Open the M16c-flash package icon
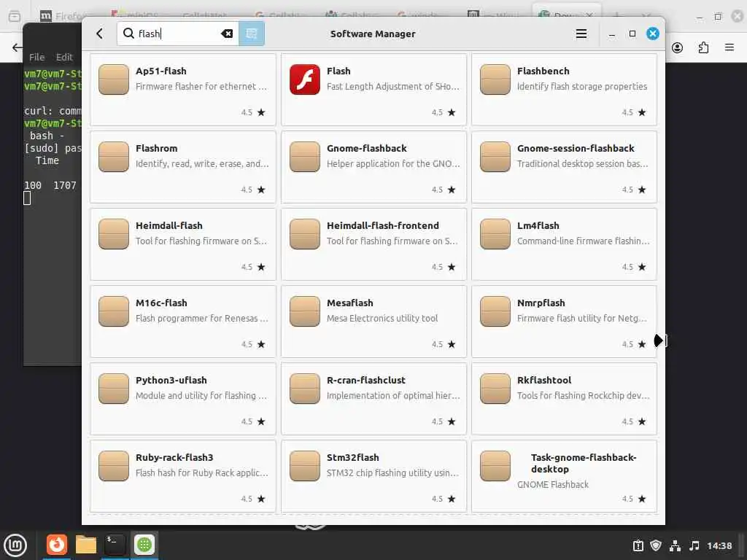Screen dimensions: 747x560 pos(113,311)
